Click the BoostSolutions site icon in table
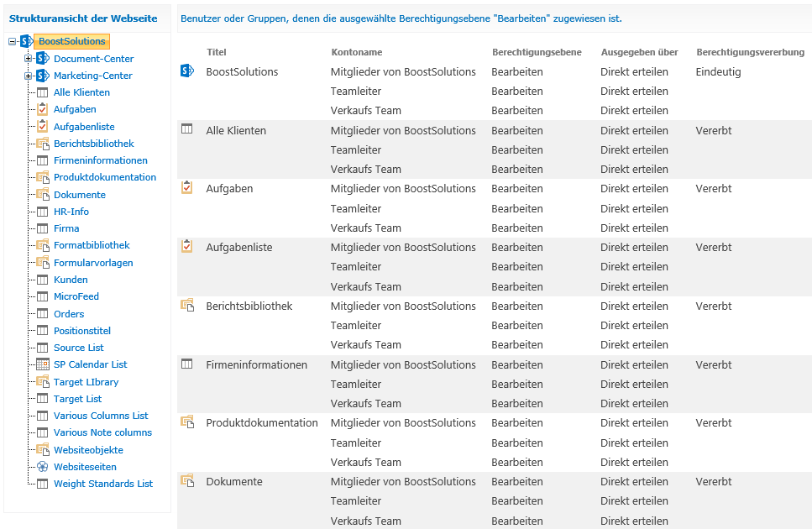This screenshot has width=812, height=529. (187, 71)
